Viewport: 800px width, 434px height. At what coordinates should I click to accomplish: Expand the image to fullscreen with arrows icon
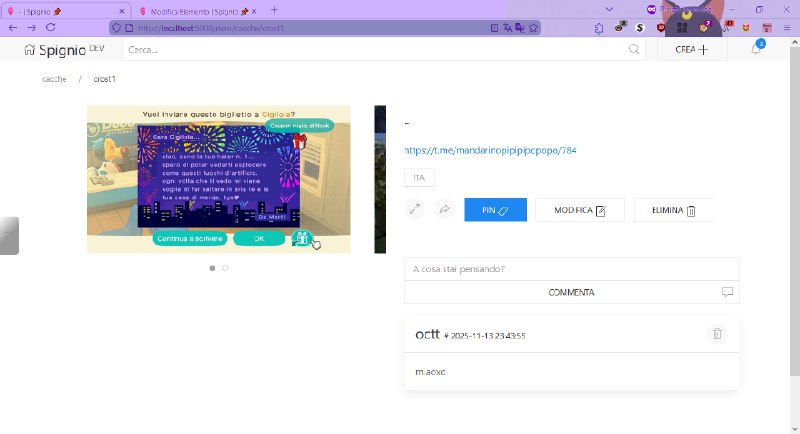[415, 209]
